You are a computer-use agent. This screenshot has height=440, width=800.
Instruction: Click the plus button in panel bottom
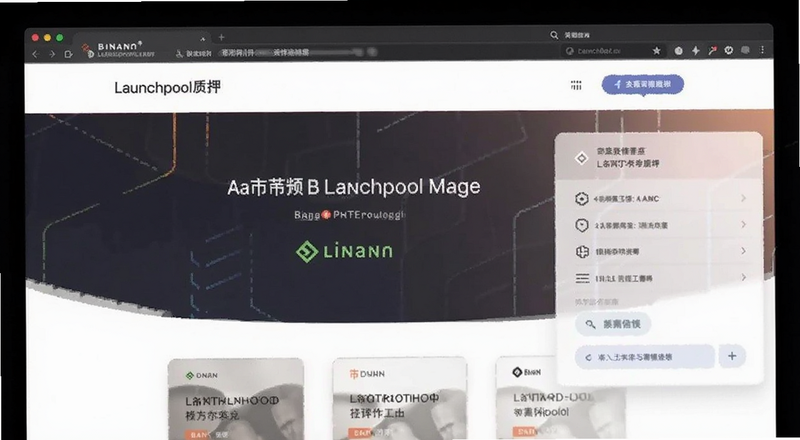click(732, 356)
